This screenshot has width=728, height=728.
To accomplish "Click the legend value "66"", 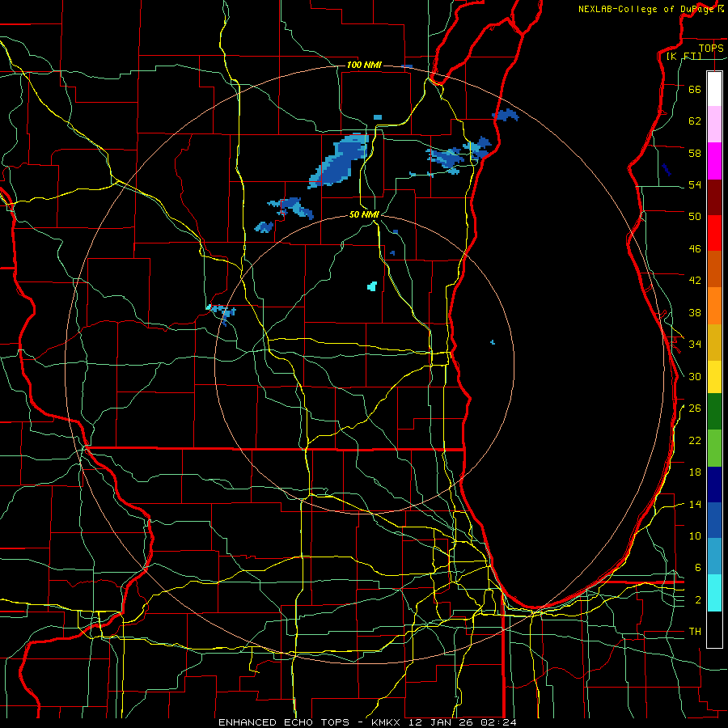I will (695, 89).
